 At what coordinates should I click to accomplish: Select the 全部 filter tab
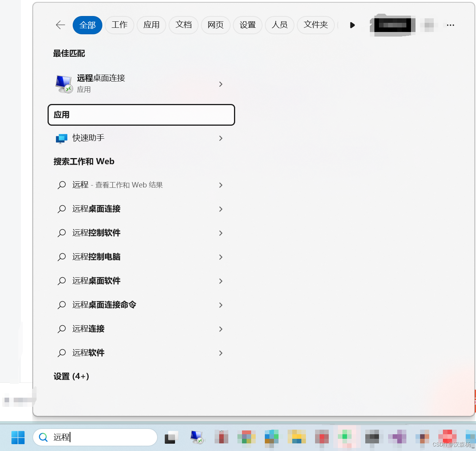88,25
